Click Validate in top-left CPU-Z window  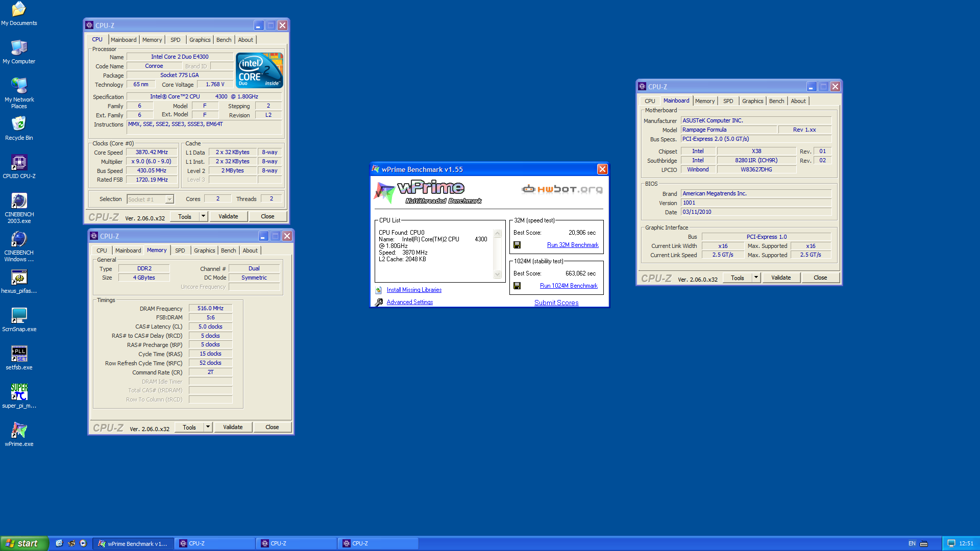[228, 216]
